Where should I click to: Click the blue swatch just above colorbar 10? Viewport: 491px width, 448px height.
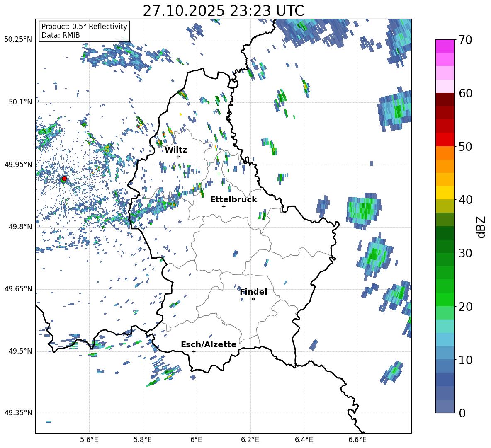pos(445,353)
